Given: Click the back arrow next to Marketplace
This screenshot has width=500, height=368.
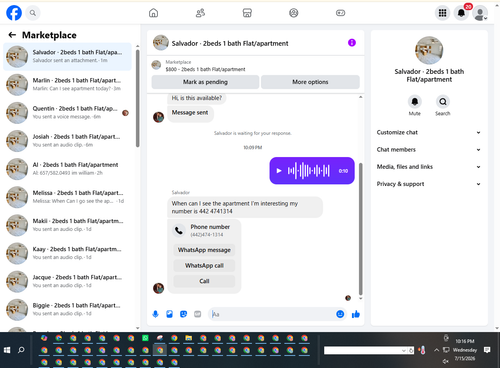Looking at the screenshot, I should click(x=12, y=35).
